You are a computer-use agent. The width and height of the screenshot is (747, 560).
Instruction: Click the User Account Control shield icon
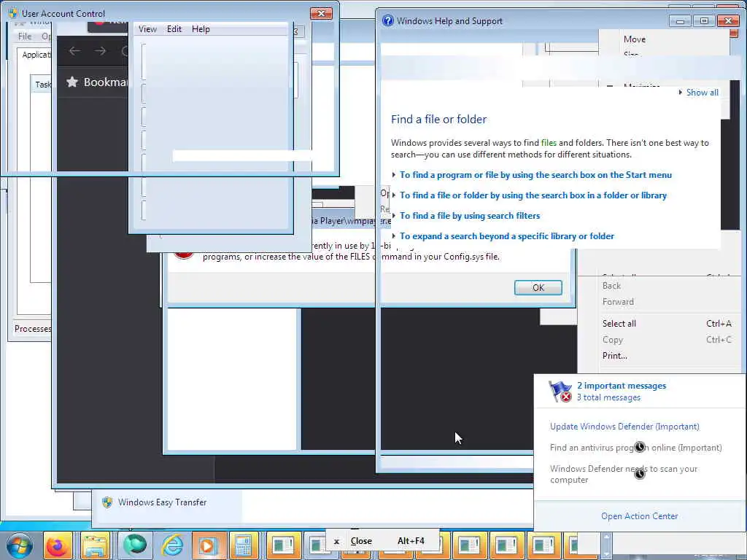pos(13,13)
